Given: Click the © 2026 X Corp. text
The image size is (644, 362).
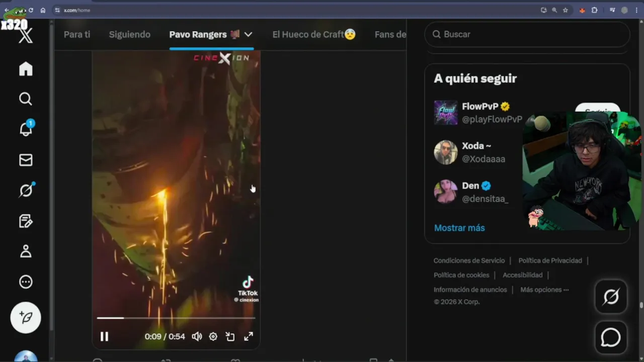Looking at the screenshot, I should tap(457, 302).
